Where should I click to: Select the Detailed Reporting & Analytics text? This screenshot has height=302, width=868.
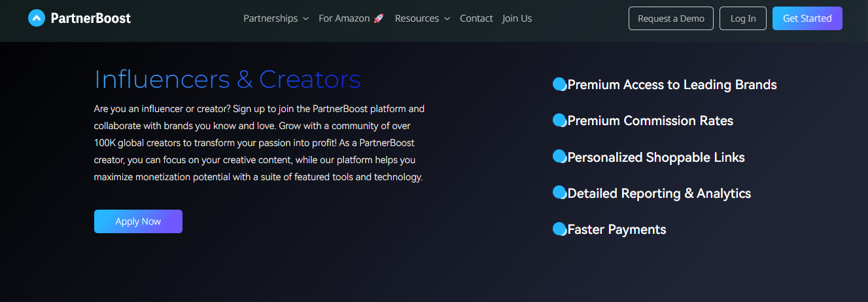pyautogui.click(x=659, y=193)
